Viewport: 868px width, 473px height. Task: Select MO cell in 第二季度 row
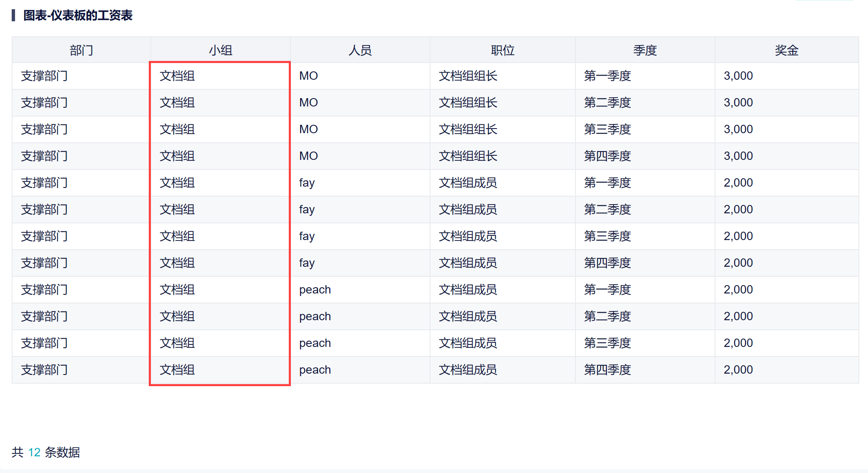point(308,103)
